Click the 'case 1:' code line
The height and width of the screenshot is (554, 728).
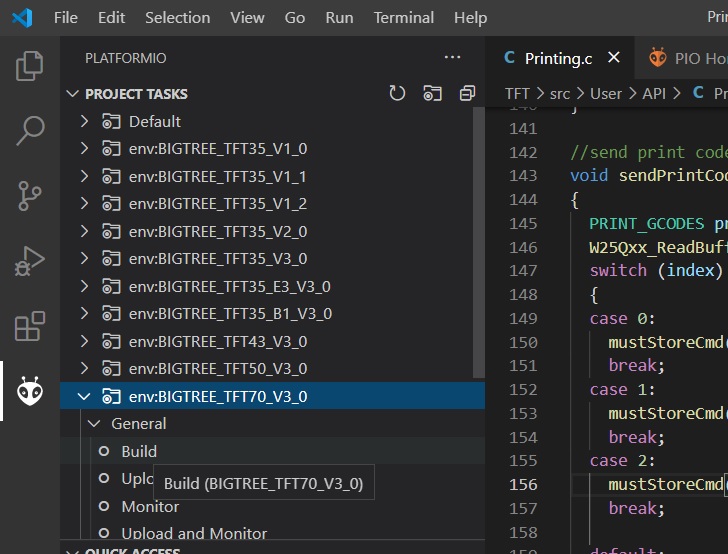[x=622, y=389]
